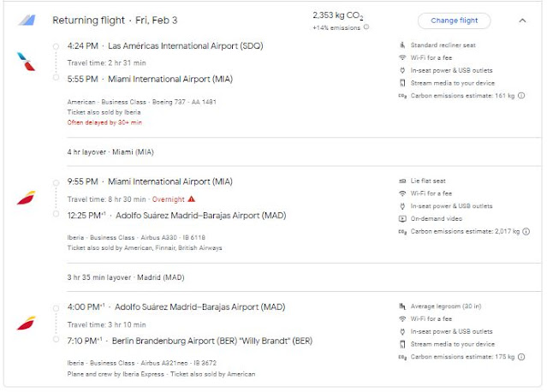Click the Iberia logo for Miami flight
The width and height of the screenshot is (547, 392).
tap(26, 198)
